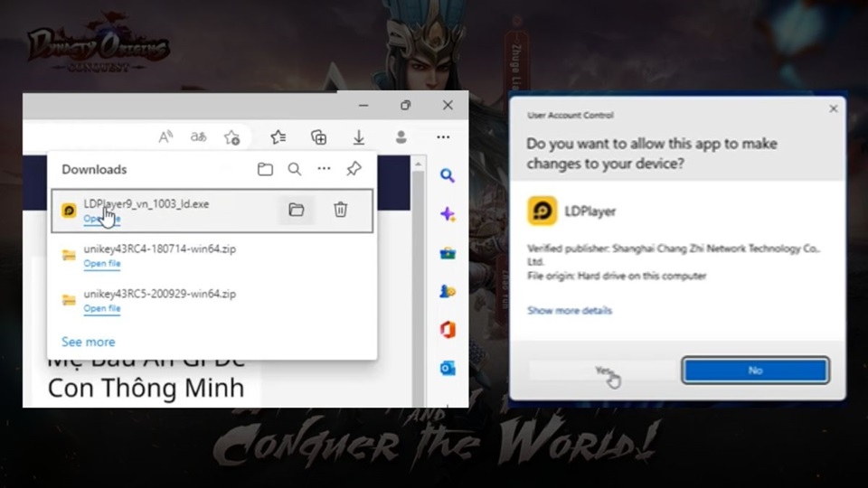Viewport: 868px width, 488px height.
Task: Click the Downloads arrow icon in toolbar
Action: pyautogui.click(x=359, y=137)
